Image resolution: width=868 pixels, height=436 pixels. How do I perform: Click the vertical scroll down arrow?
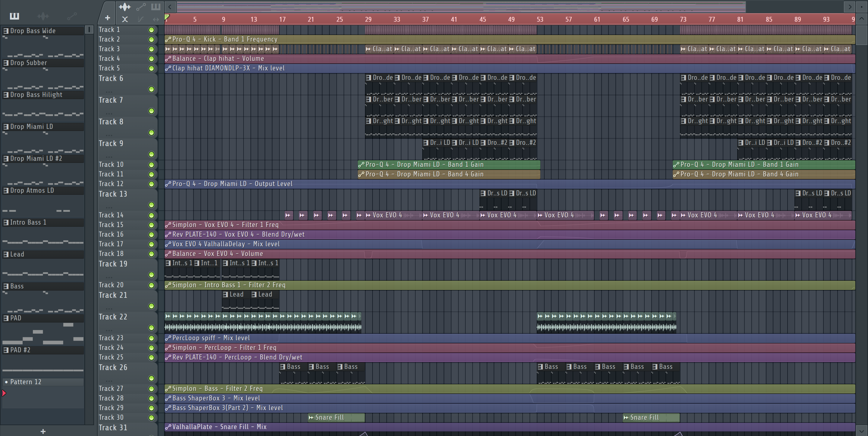click(862, 431)
